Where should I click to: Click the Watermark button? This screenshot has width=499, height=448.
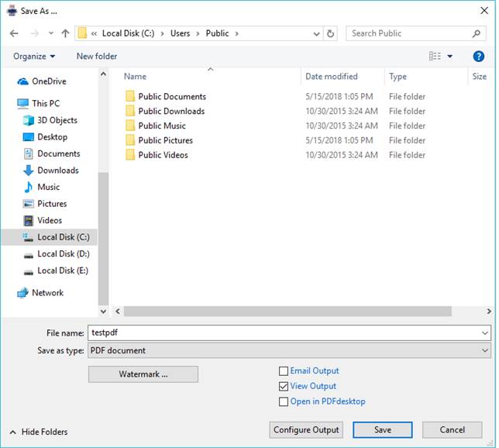click(x=143, y=374)
